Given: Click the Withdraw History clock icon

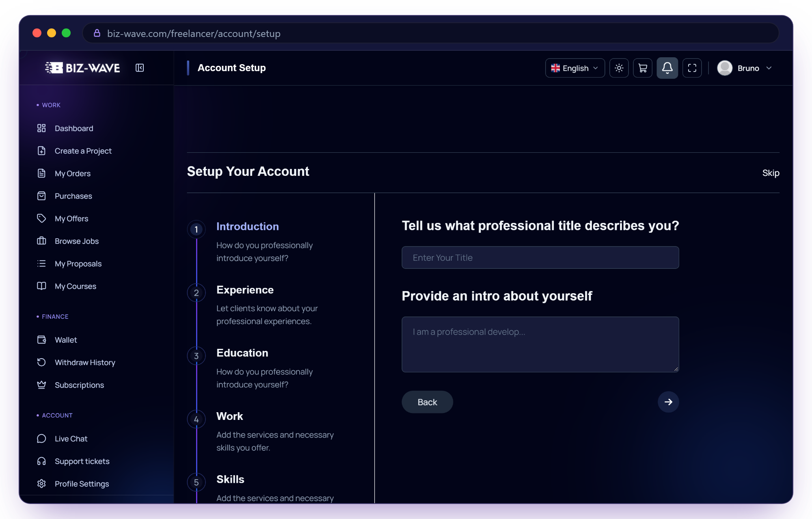Looking at the screenshot, I should click(41, 362).
